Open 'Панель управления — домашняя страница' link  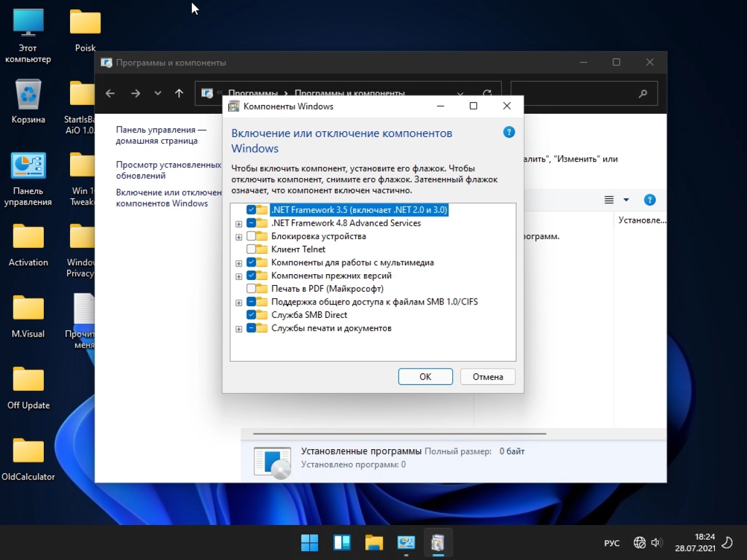[161, 135]
